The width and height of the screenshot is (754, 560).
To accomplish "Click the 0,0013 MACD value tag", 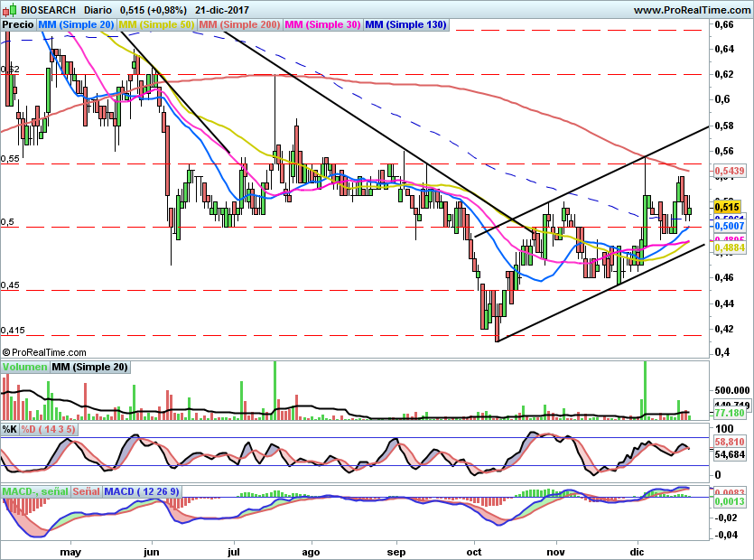I will pos(730,501).
